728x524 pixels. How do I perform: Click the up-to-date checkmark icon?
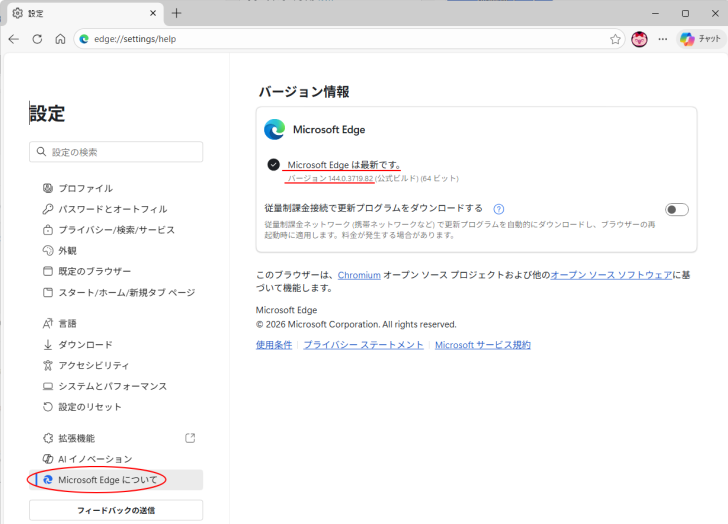(x=273, y=165)
